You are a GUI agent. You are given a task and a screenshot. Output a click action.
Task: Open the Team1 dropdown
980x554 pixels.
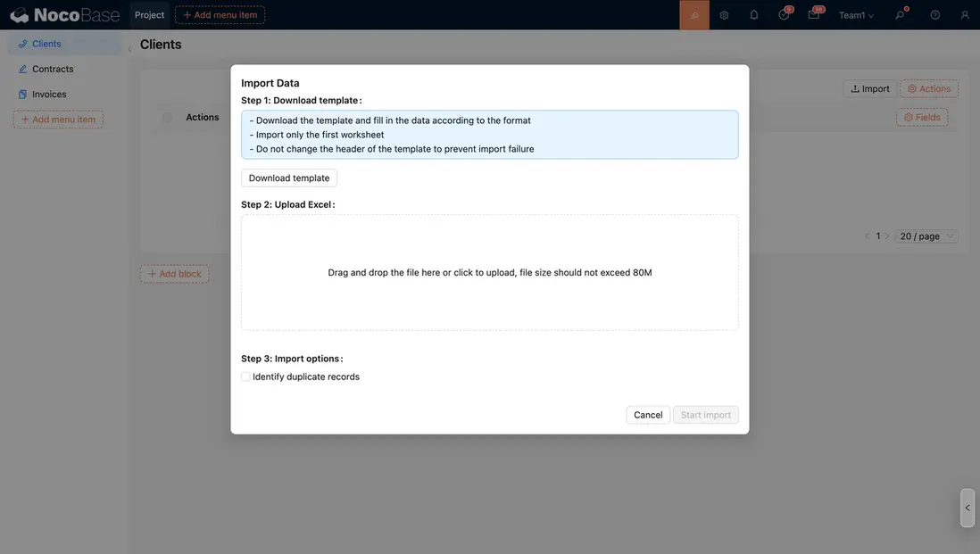click(x=856, y=15)
